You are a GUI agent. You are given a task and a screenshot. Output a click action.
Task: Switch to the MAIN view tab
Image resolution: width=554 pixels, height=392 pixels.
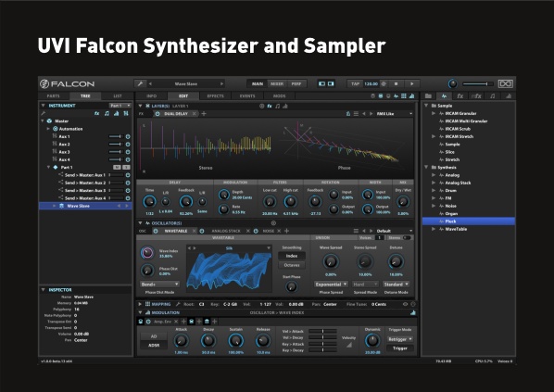258,83
